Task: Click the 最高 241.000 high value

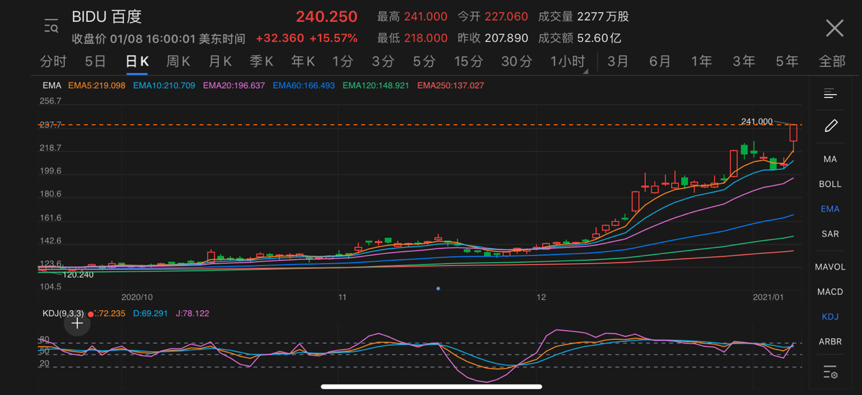Action: point(412,17)
